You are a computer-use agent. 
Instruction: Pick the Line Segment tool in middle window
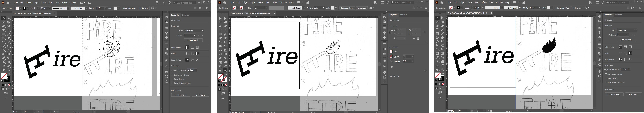[225, 30]
